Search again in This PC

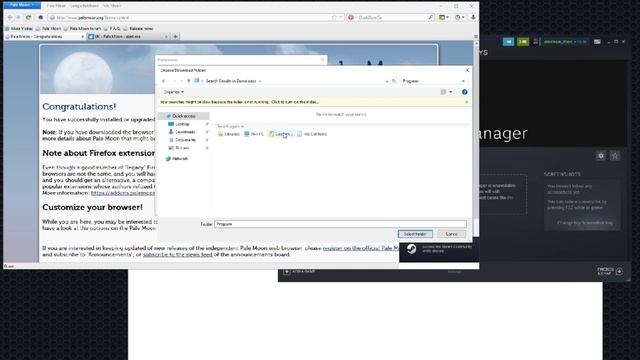[x=254, y=134]
